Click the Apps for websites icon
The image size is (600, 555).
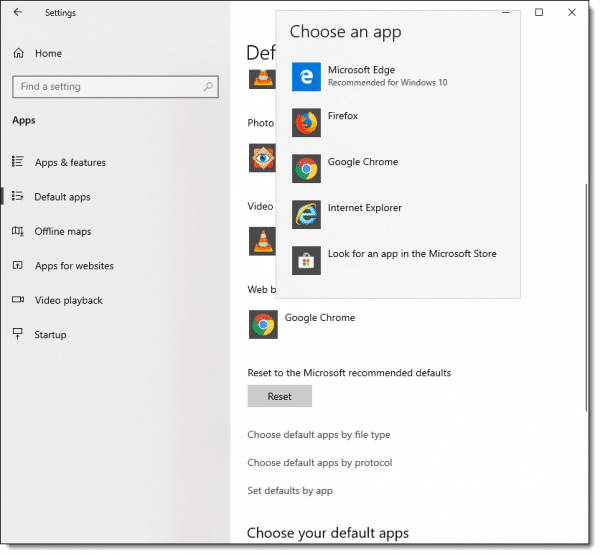click(x=18, y=265)
